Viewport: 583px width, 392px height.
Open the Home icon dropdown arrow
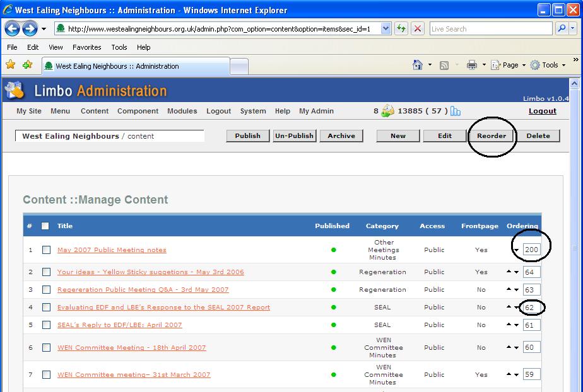pos(430,65)
